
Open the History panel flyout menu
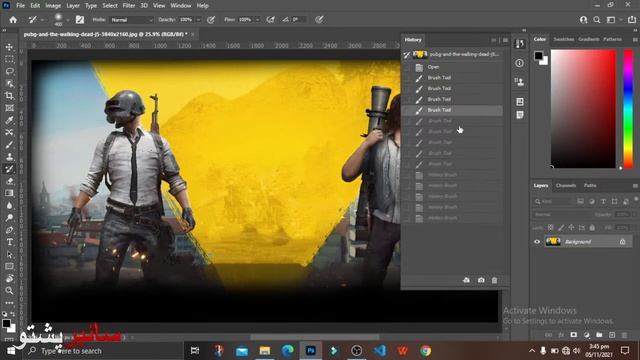tap(505, 40)
